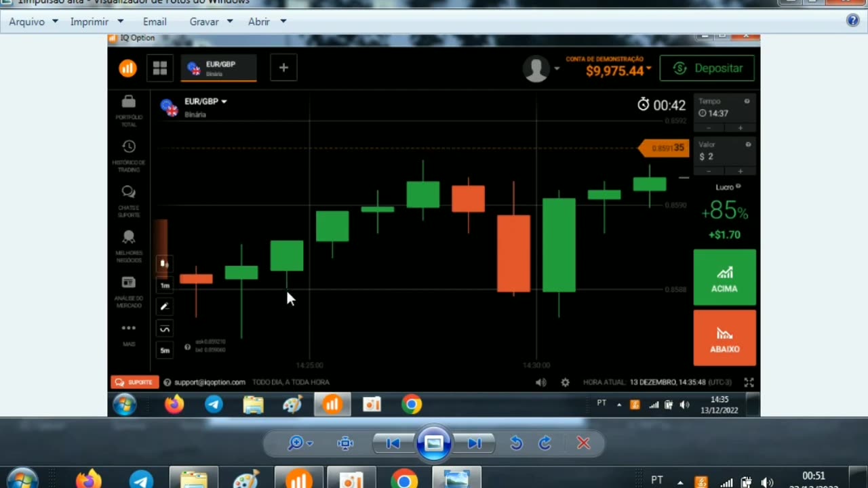Image resolution: width=868 pixels, height=488 pixels.
Task: Open the Arquivo menu
Action: click(33, 22)
